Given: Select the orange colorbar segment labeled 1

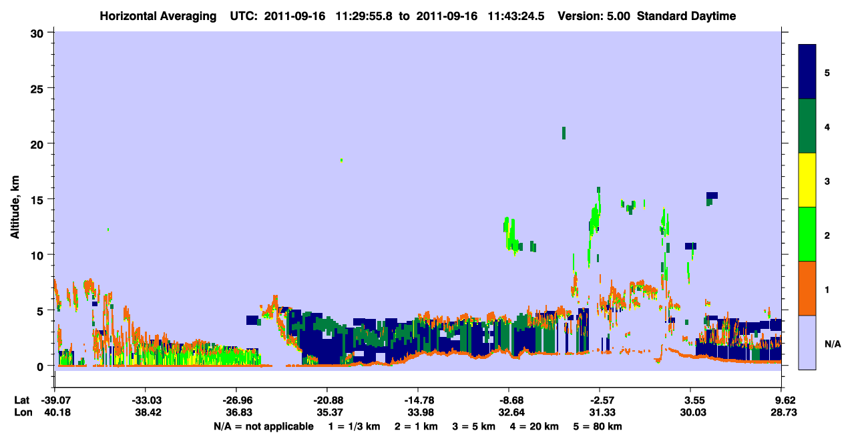Looking at the screenshot, I should (x=807, y=288).
